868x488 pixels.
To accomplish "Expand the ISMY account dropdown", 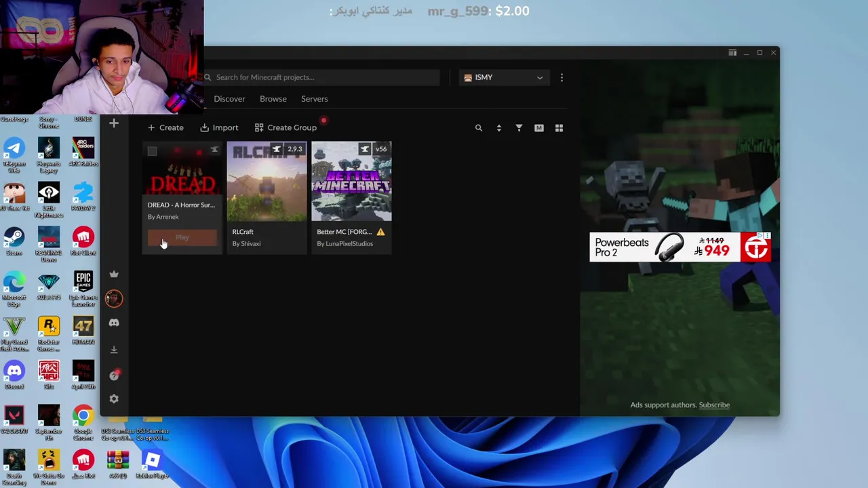I will click(x=503, y=77).
